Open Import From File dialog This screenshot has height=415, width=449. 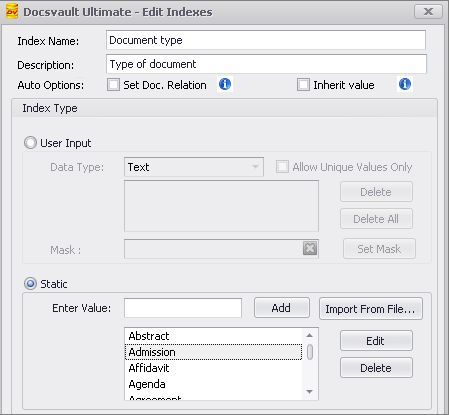(x=371, y=309)
